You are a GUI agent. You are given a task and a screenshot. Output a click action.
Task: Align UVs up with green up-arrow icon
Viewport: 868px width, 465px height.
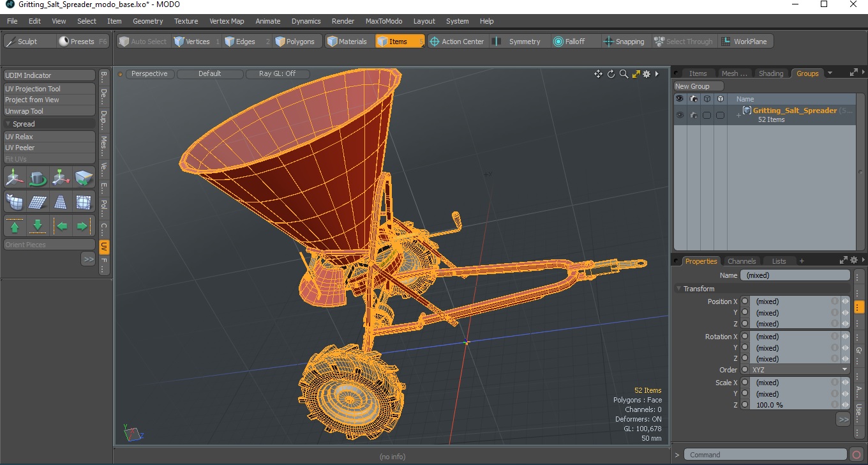[x=15, y=225]
